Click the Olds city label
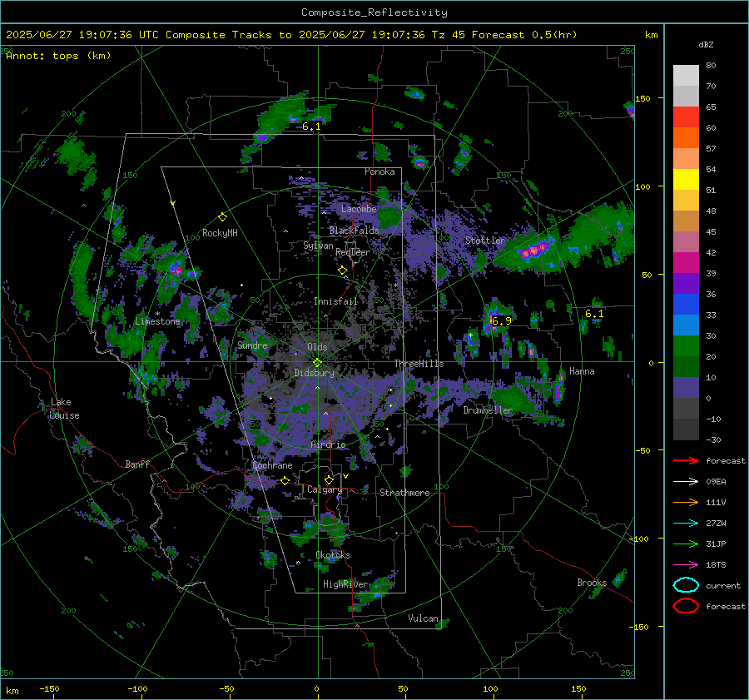 [x=317, y=347]
